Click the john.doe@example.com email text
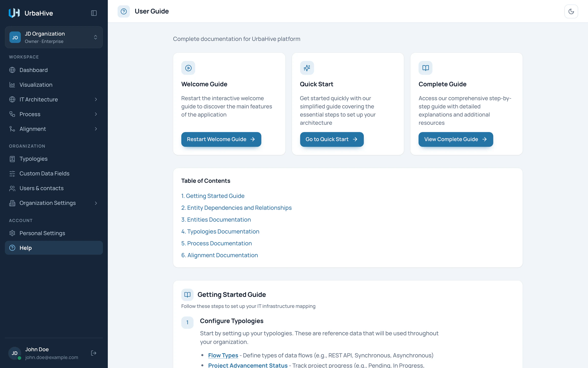Screen dimensions: 588x368 52,357
